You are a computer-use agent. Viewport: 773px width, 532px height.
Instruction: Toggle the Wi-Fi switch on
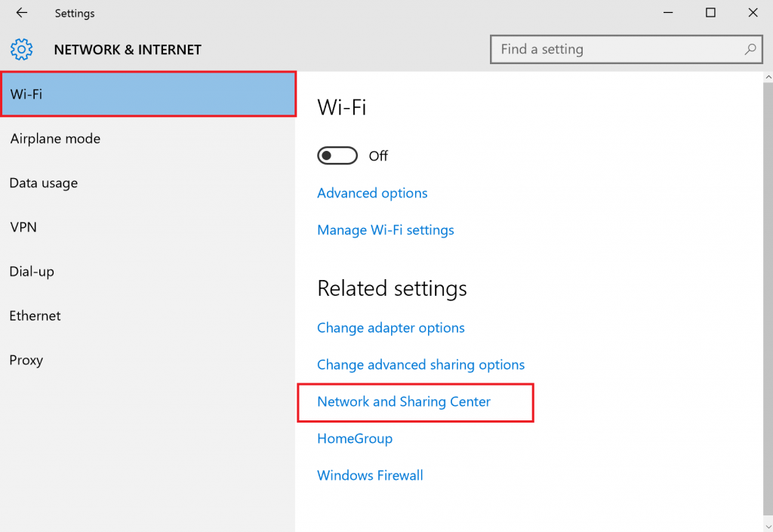[337, 155]
